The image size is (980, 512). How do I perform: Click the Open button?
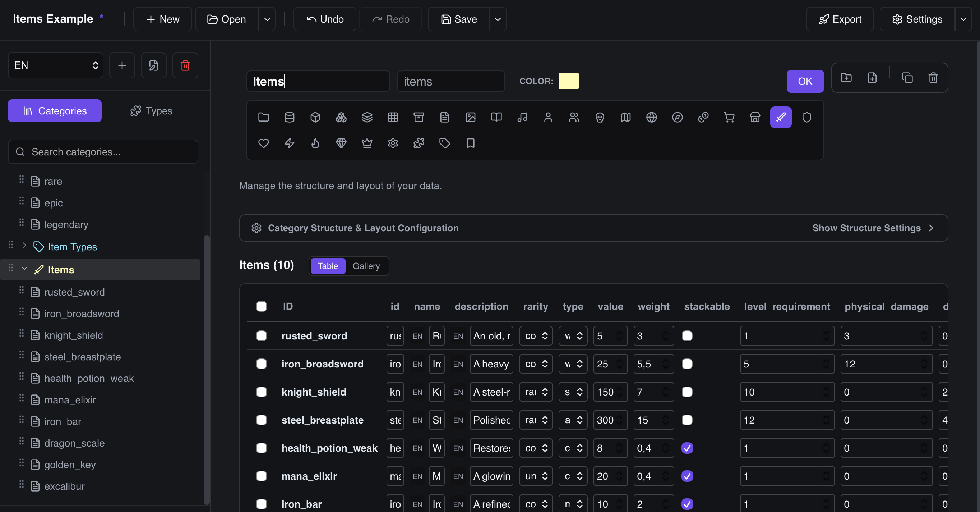point(226,19)
